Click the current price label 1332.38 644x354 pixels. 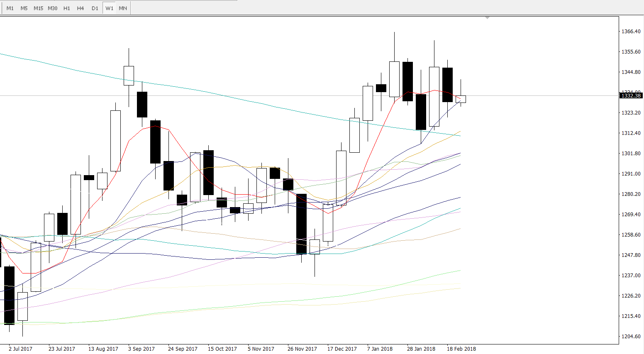[x=631, y=96]
